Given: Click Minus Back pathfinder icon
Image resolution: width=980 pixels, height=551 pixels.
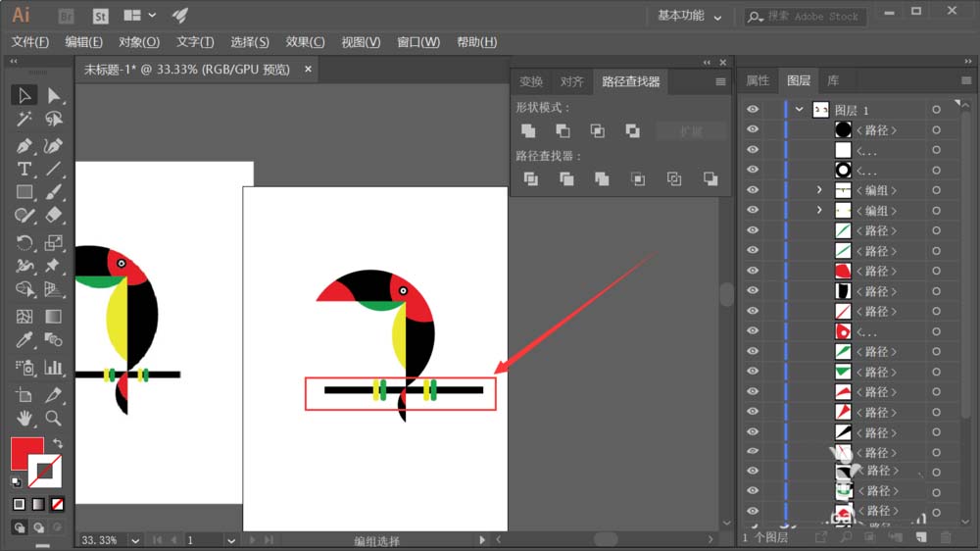Looking at the screenshot, I should pyautogui.click(x=710, y=179).
